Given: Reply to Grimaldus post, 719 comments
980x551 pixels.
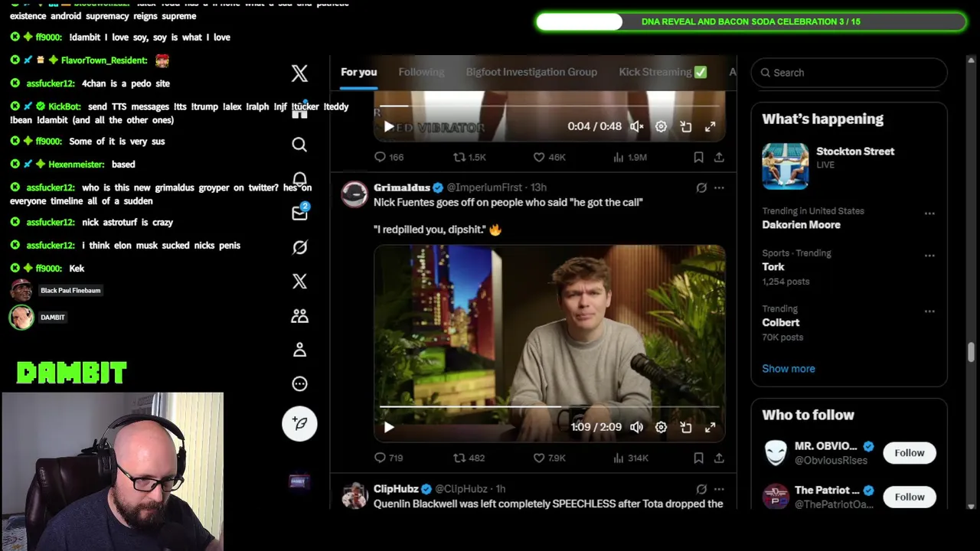Looking at the screenshot, I should [x=388, y=458].
